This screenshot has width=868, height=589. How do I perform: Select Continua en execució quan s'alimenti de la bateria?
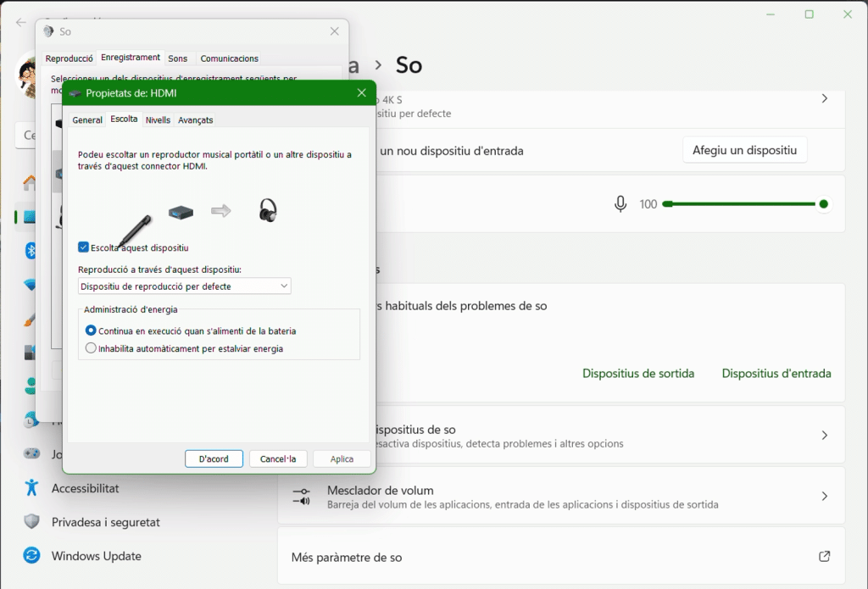[x=92, y=331]
